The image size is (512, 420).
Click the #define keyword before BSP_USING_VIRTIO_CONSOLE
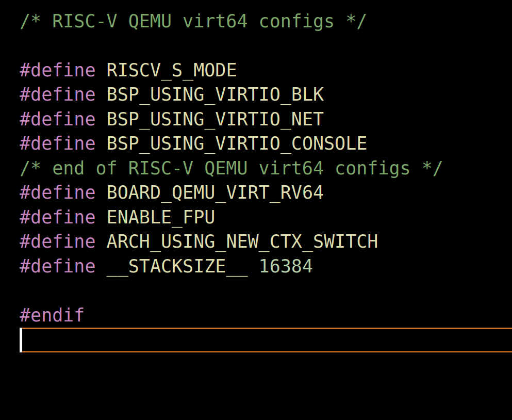click(x=57, y=144)
